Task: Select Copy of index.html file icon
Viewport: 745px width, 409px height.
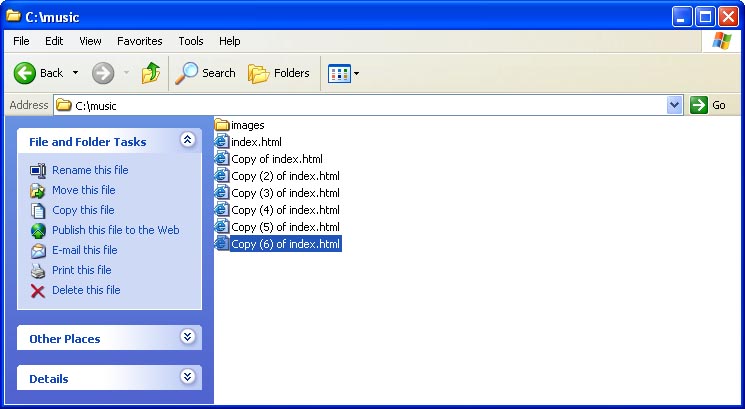Action: [222, 159]
